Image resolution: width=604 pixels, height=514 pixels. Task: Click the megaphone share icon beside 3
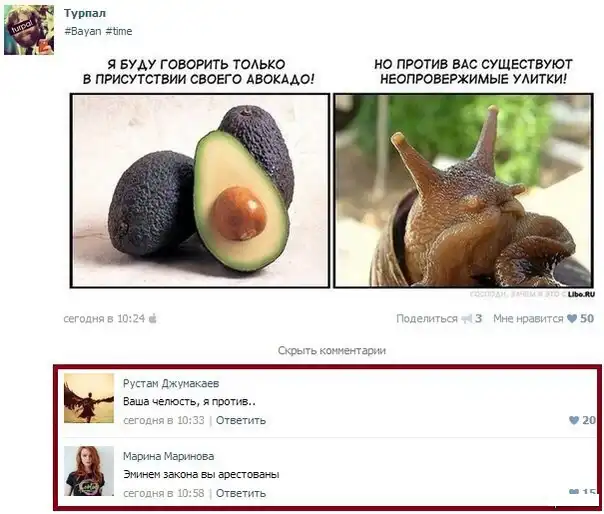(467, 319)
